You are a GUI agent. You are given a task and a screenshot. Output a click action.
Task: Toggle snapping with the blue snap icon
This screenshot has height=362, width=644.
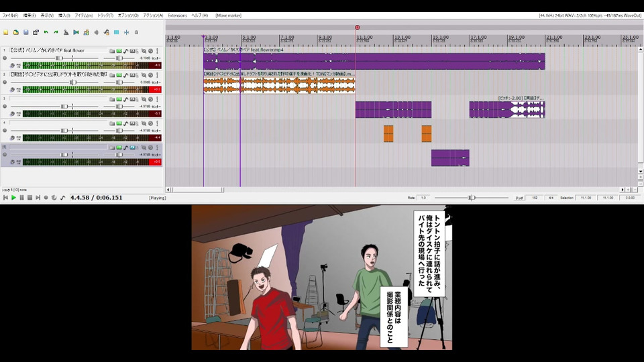point(127,32)
